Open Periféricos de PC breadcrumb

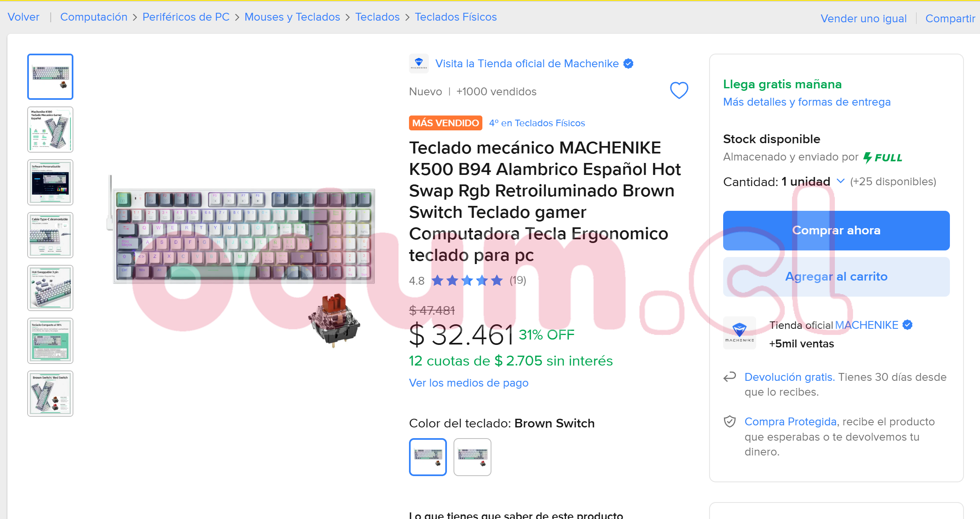pos(186,17)
